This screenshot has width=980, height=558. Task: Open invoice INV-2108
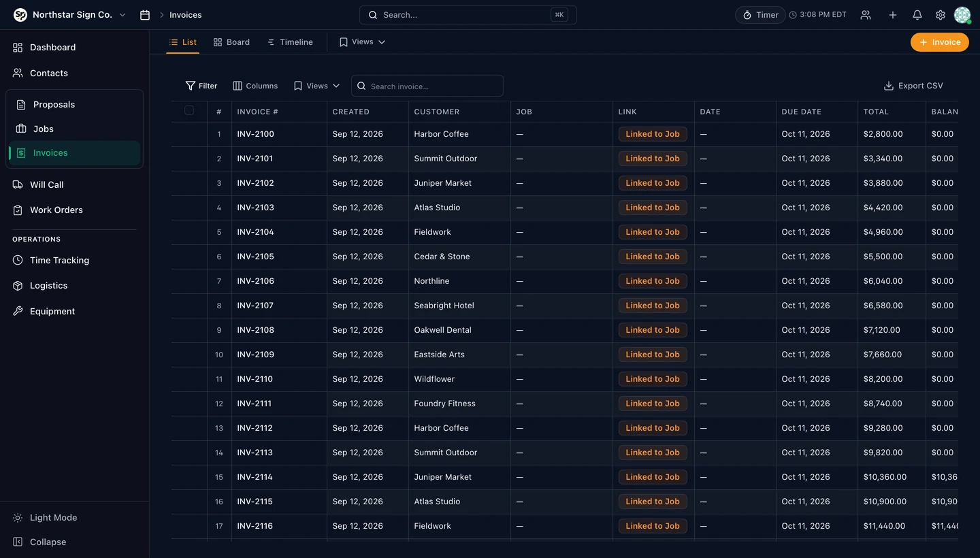(x=256, y=330)
